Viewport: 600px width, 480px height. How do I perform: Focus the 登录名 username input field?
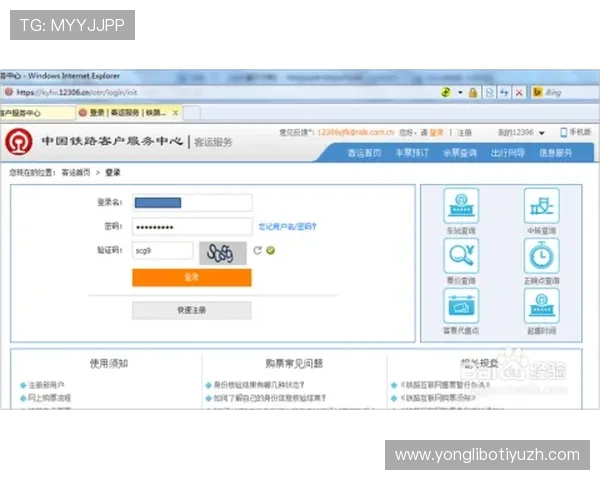(x=192, y=202)
